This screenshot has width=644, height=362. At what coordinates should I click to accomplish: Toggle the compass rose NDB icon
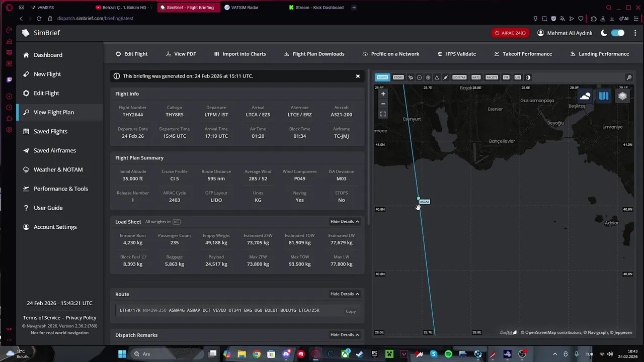click(428, 77)
